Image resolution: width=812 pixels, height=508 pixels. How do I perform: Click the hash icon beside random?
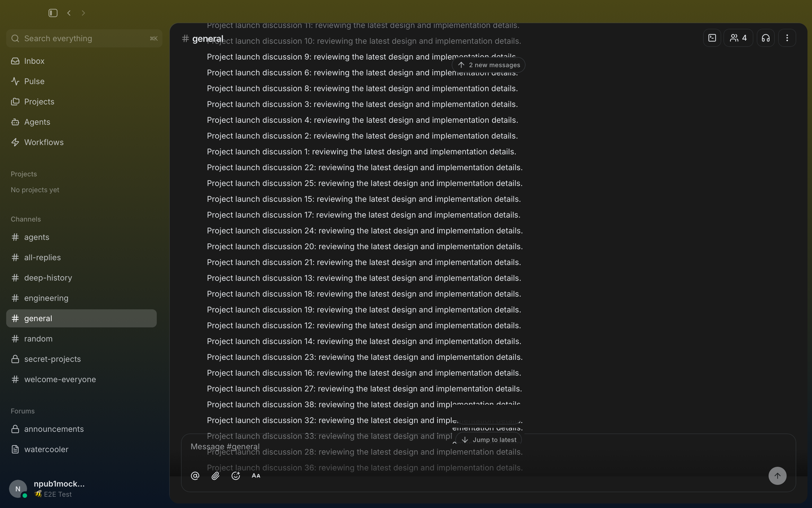15,339
